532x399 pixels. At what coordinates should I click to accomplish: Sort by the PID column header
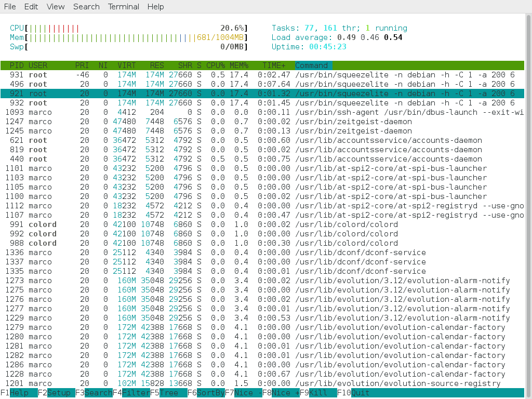click(17, 65)
